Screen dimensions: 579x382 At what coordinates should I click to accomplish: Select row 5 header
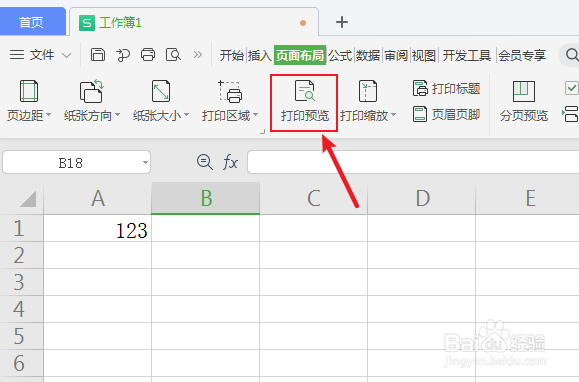click(21, 336)
